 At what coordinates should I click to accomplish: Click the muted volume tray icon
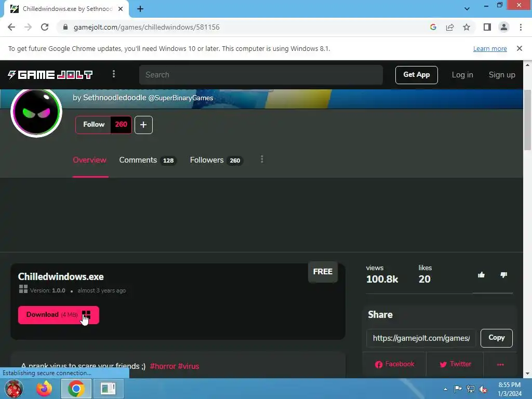(483, 389)
